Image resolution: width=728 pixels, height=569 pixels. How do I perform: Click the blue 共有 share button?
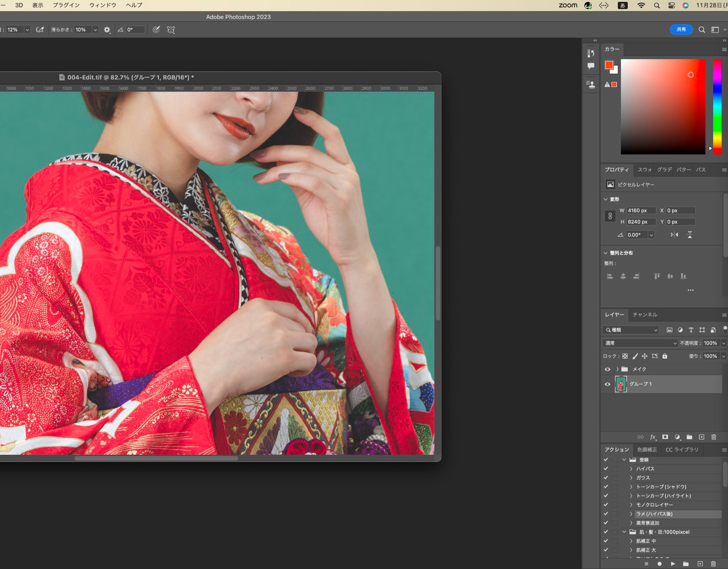click(x=682, y=30)
